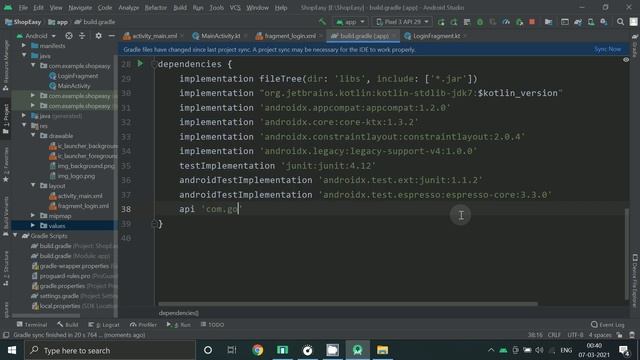Toggle the inspection eye icon in the editor
Viewport: 640px width, 360px height.
[626, 60]
